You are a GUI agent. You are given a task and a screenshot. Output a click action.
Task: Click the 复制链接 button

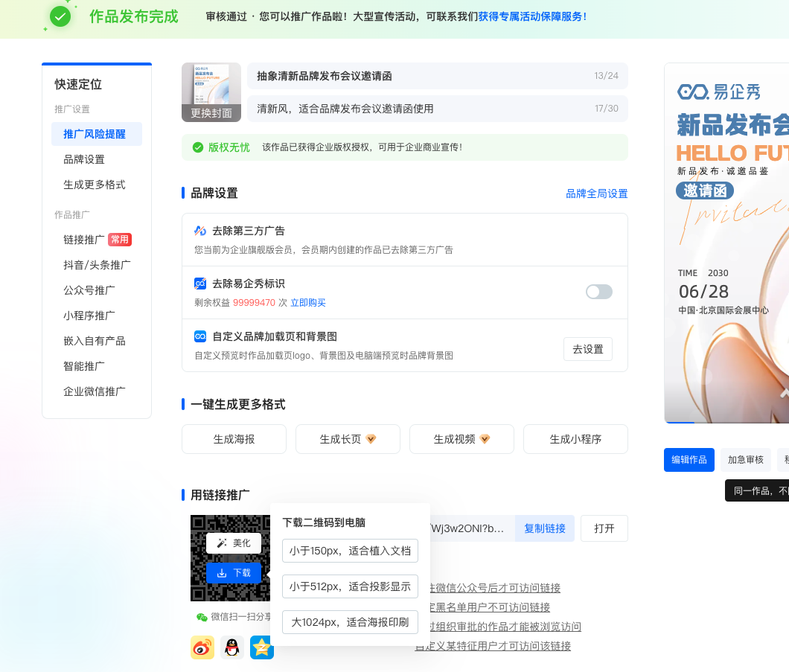coord(545,528)
